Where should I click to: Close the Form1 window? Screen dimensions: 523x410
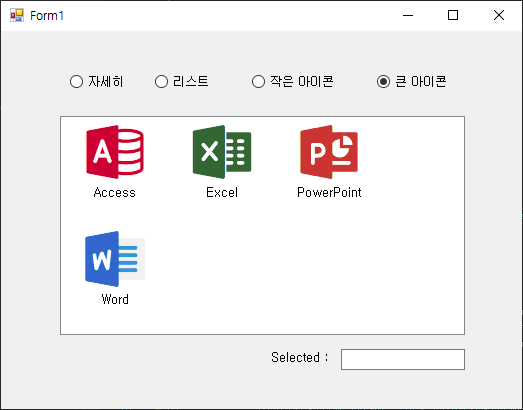point(499,15)
